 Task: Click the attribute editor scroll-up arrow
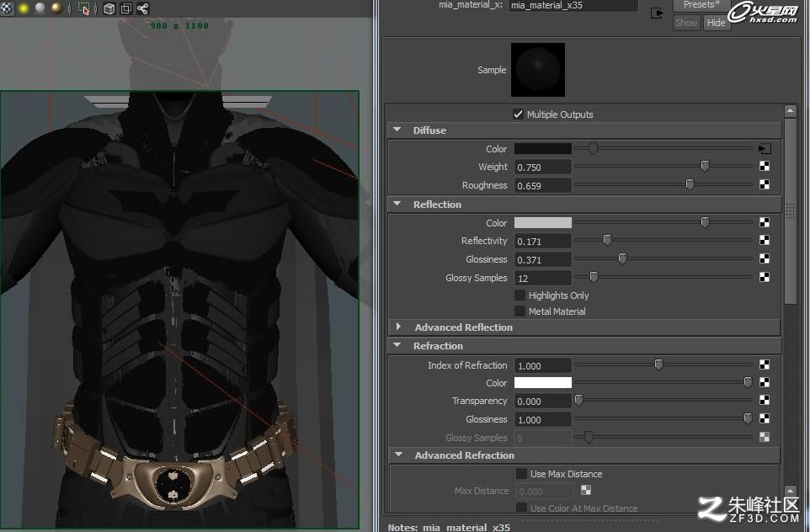click(790, 110)
